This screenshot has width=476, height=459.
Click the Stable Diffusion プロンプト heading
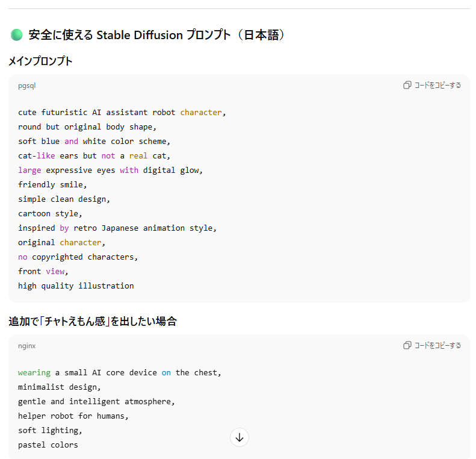coord(156,35)
